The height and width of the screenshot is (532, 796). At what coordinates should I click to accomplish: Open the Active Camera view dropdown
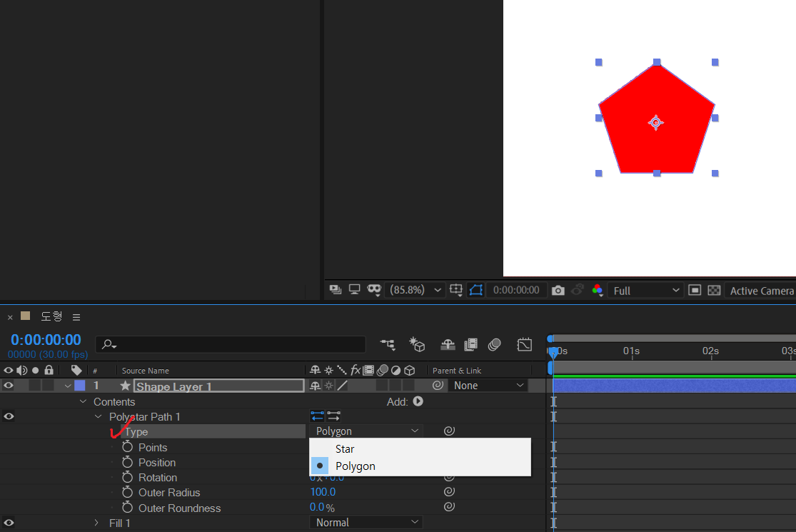pos(760,291)
